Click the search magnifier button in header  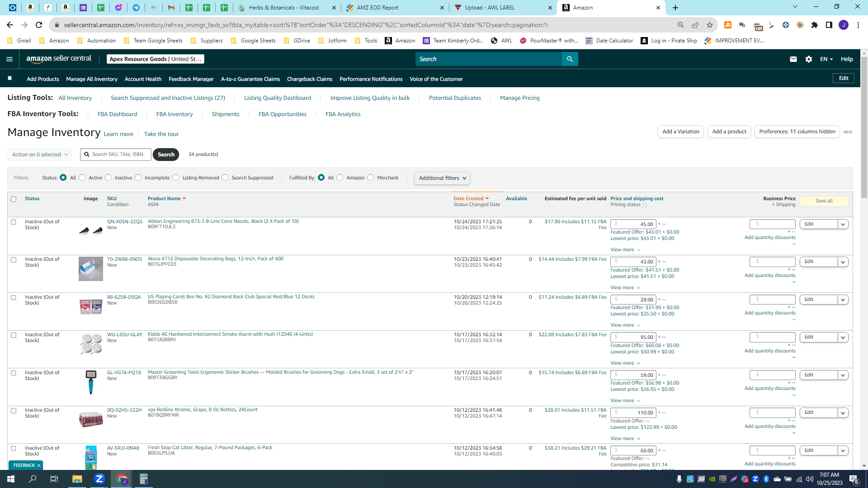tap(570, 59)
